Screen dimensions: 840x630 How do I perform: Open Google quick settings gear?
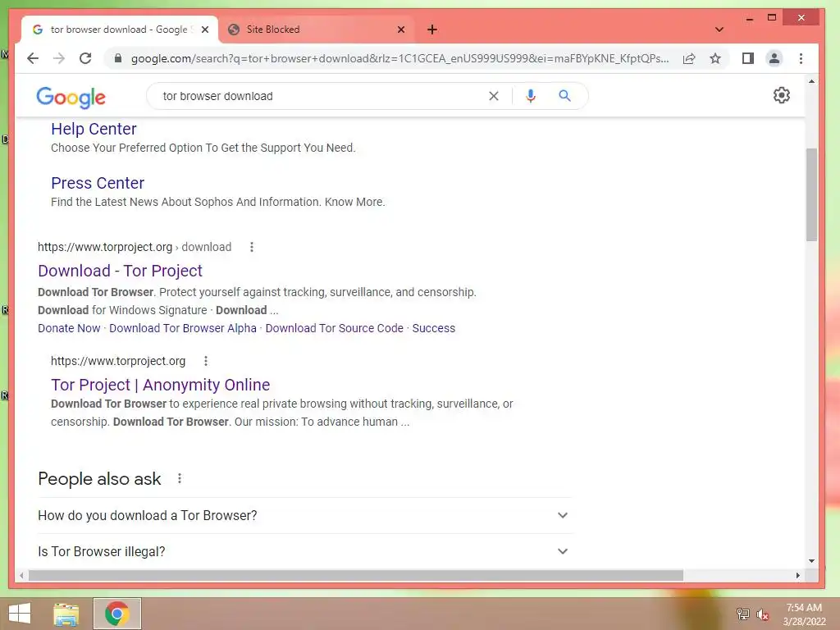782,95
